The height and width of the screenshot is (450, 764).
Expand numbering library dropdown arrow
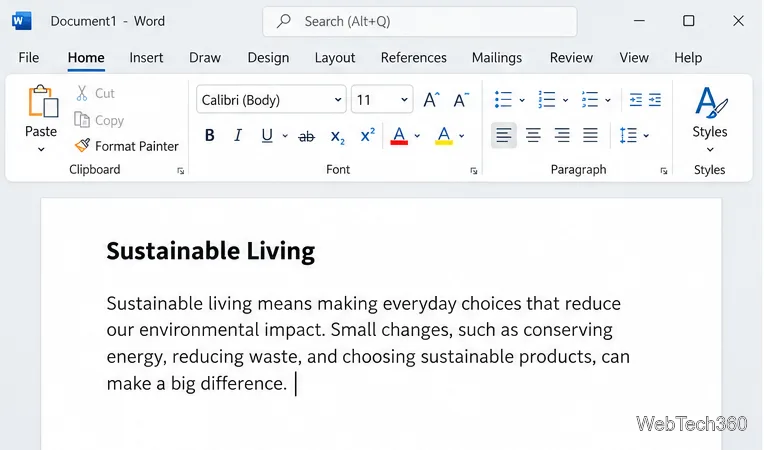click(x=565, y=100)
